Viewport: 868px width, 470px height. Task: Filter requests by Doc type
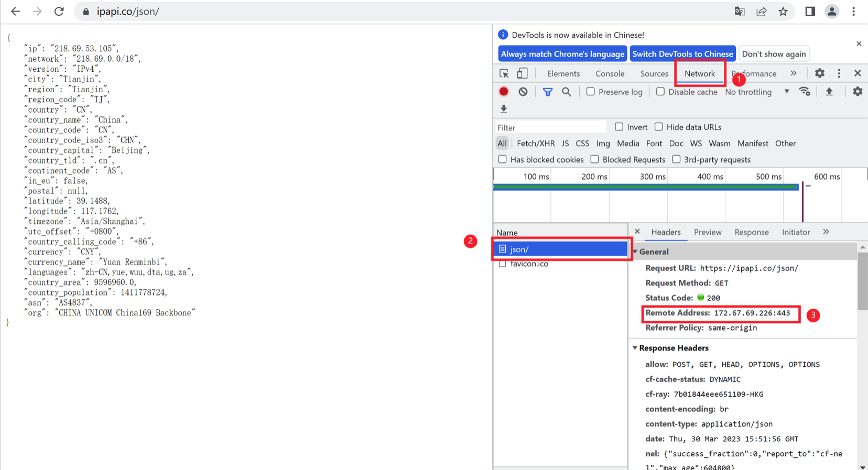[676, 143]
